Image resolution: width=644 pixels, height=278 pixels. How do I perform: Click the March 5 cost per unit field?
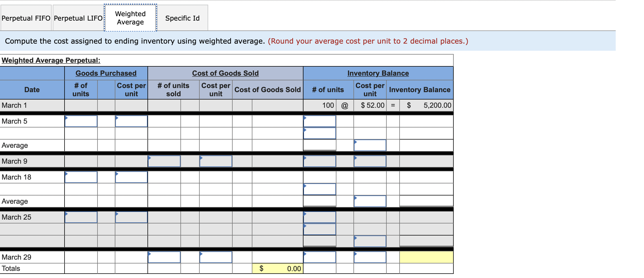pos(131,121)
